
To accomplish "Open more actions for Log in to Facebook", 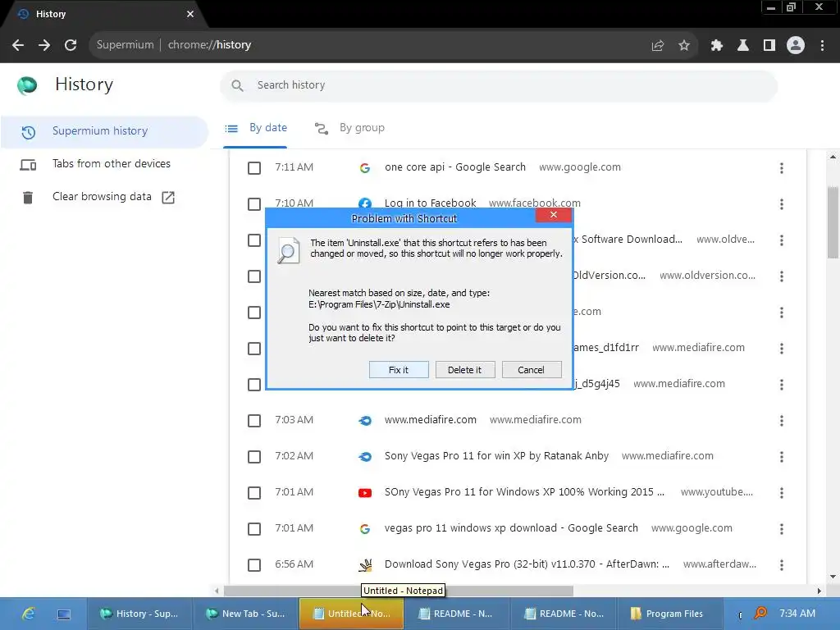I will (782, 204).
